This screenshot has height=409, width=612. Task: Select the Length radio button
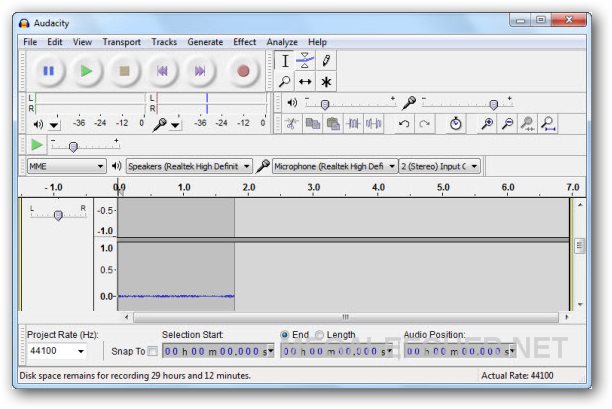(319, 335)
